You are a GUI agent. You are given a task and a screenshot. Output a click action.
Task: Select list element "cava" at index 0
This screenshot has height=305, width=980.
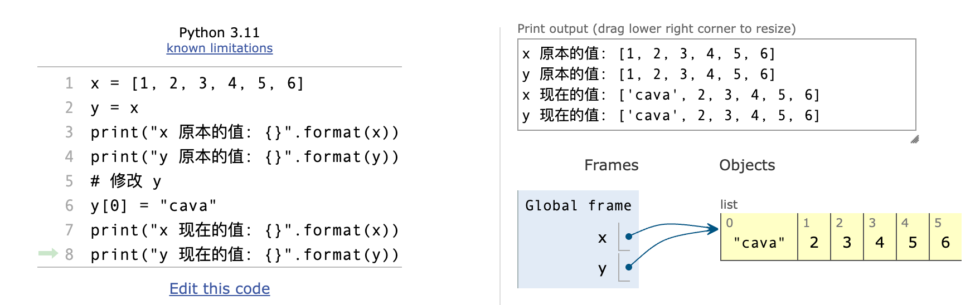[759, 237]
